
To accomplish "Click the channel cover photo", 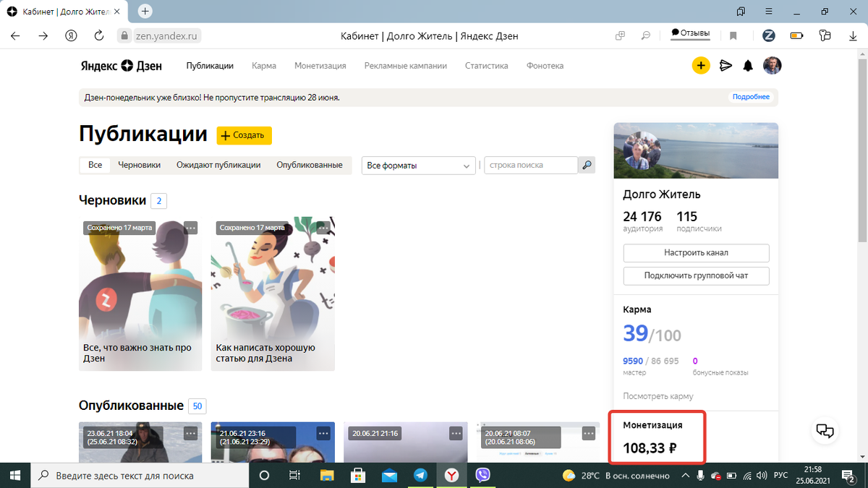I will pos(697,150).
